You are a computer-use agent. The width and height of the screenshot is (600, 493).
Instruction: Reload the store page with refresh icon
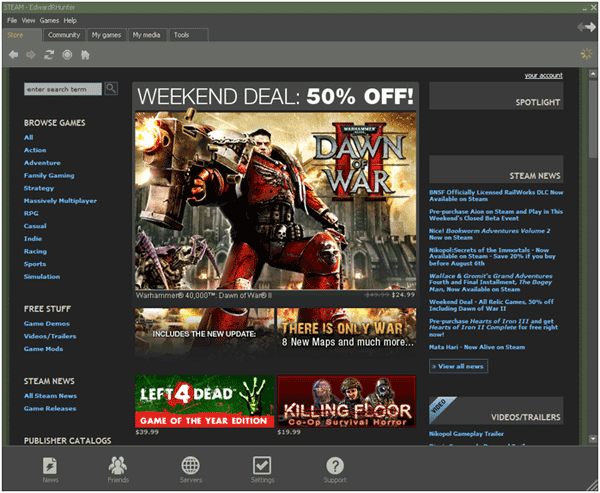point(49,55)
